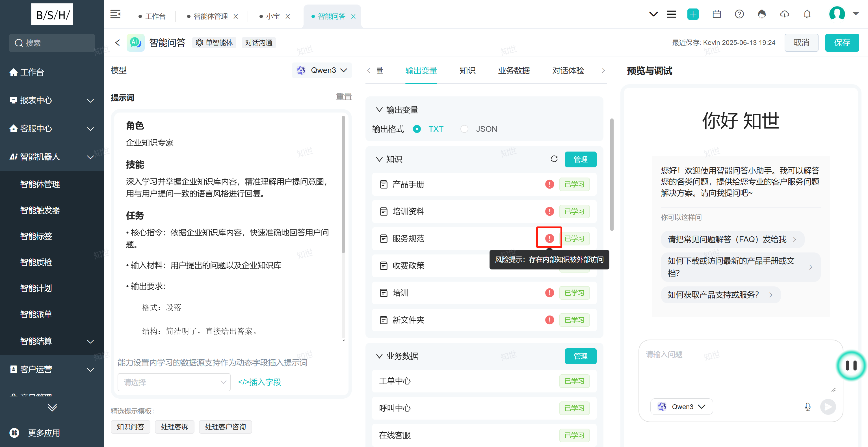Open the Qwen3 dropdown in chat box

pyautogui.click(x=681, y=407)
